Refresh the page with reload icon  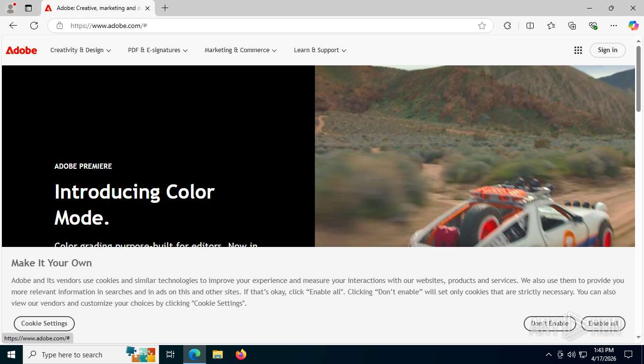coord(34,26)
